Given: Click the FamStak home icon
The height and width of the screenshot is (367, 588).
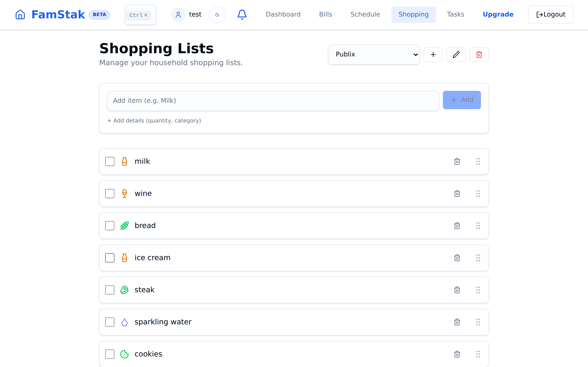Looking at the screenshot, I should [20, 14].
